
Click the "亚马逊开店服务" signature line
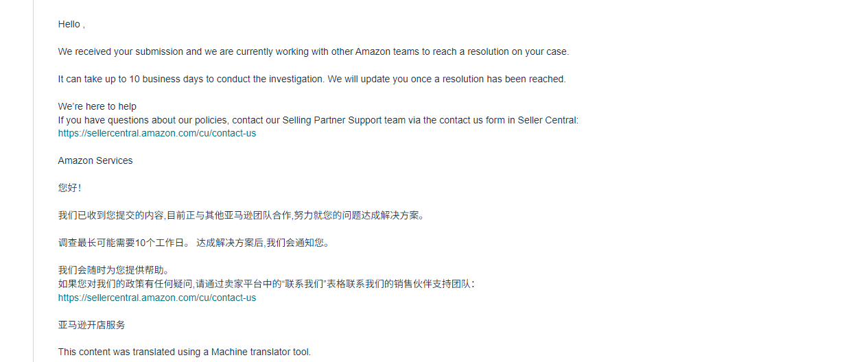[x=91, y=325]
